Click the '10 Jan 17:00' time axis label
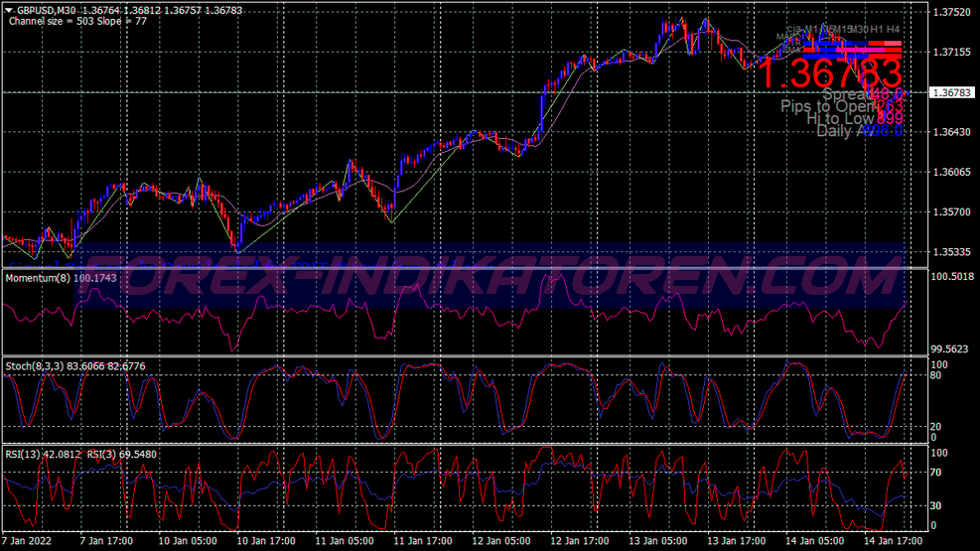This screenshot has height=551, width=980. pos(266,541)
